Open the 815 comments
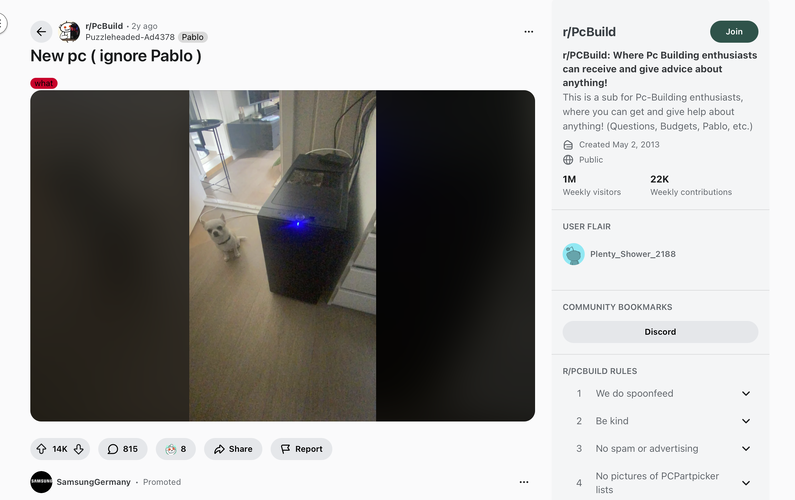 123,449
